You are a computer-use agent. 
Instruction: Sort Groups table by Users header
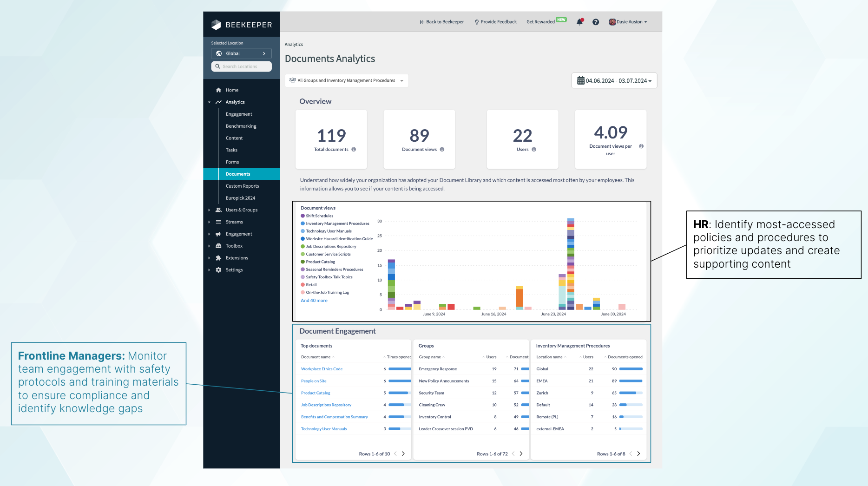(x=489, y=357)
